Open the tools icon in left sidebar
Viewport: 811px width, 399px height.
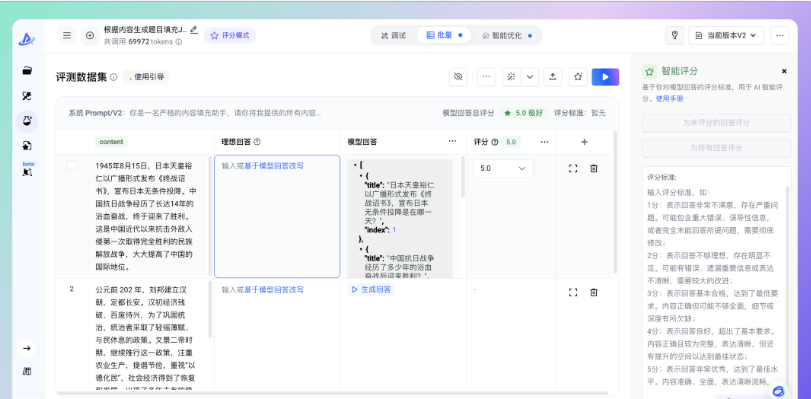[27, 96]
